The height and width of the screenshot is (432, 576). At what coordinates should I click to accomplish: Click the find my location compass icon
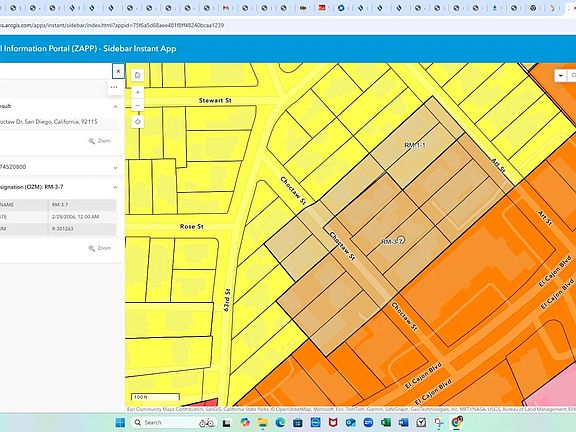coord(137,122)
